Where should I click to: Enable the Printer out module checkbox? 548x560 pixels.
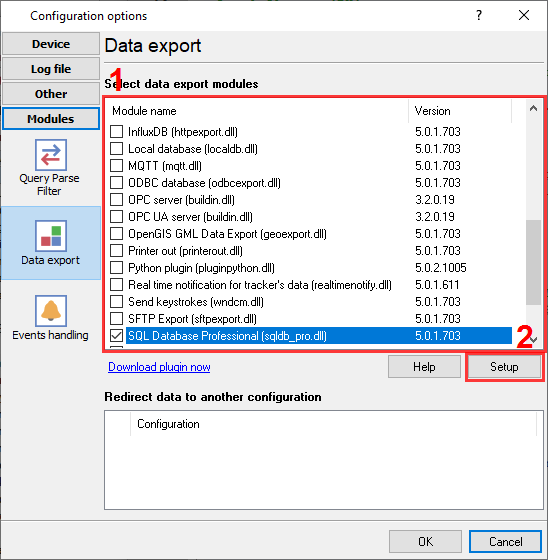pyautogui.click(x=116, y=251)
